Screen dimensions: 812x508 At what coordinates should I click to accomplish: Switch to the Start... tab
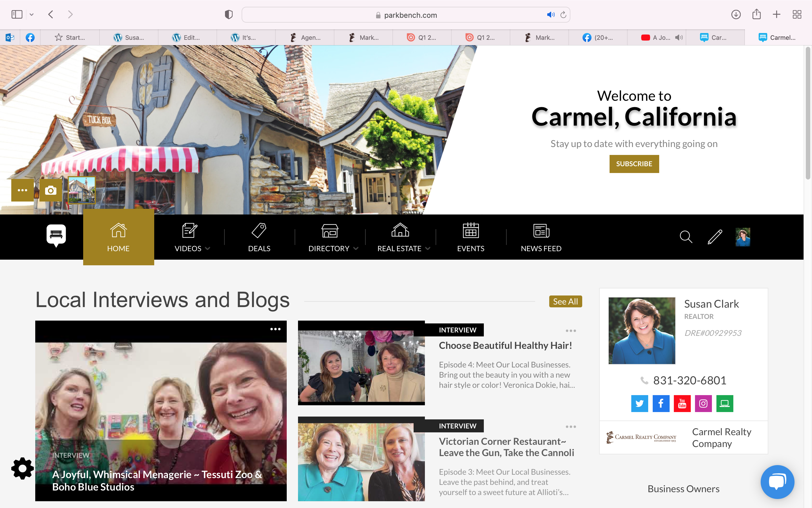tap(70, 37)
